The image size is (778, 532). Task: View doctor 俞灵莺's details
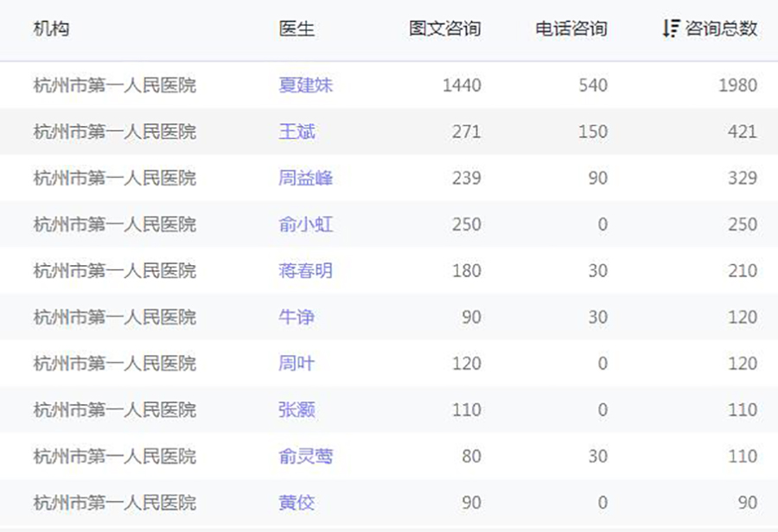point(305,457)
